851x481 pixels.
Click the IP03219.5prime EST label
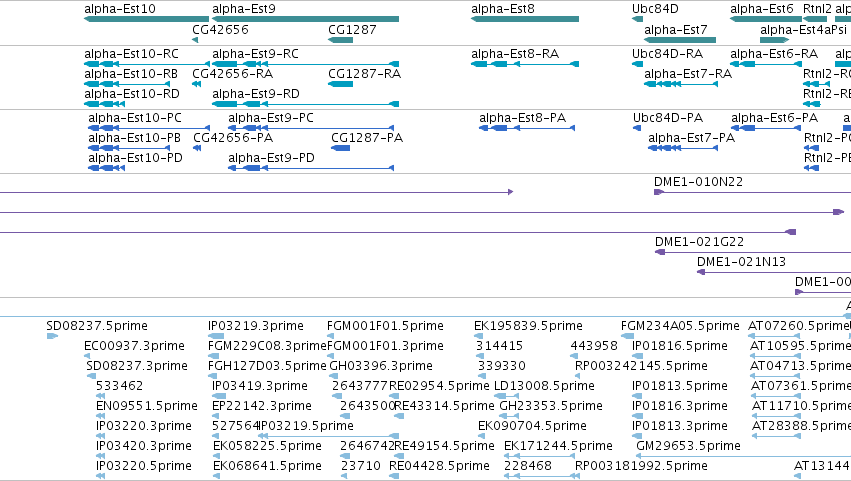tap(306, 426)
